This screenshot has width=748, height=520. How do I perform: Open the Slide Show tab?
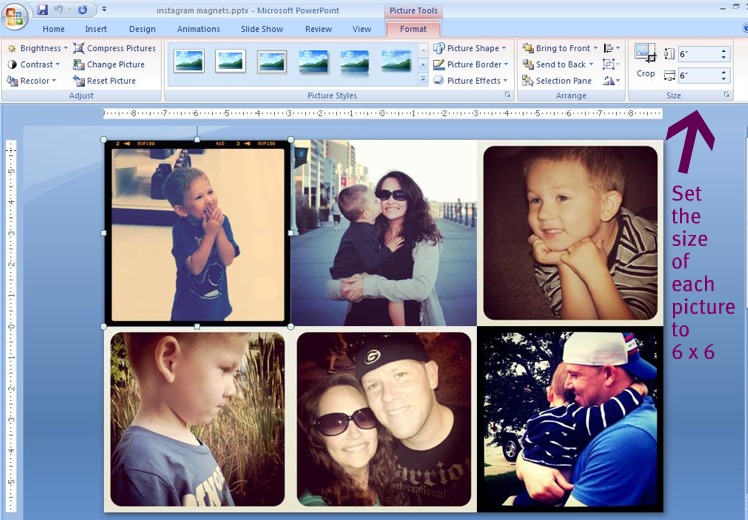pyautogui.click(x=262, y=29)
